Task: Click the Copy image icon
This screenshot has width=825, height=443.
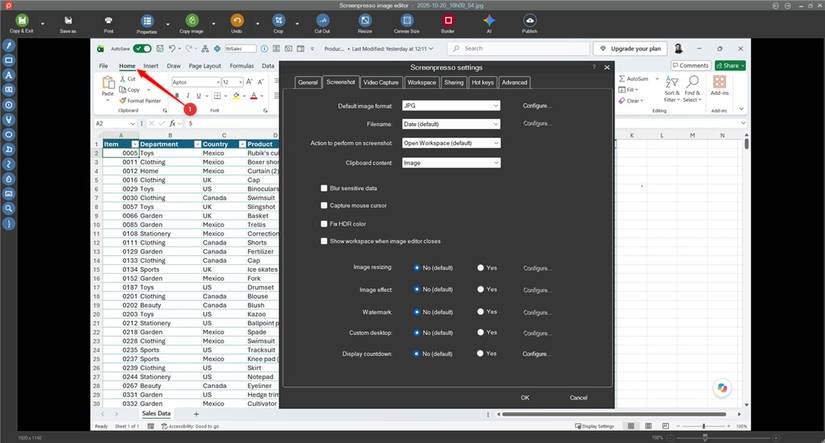Action: (x=192, y=21)
